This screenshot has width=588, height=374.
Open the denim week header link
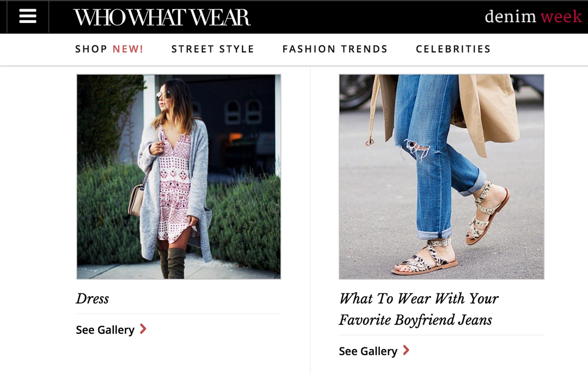coord(533,16)
